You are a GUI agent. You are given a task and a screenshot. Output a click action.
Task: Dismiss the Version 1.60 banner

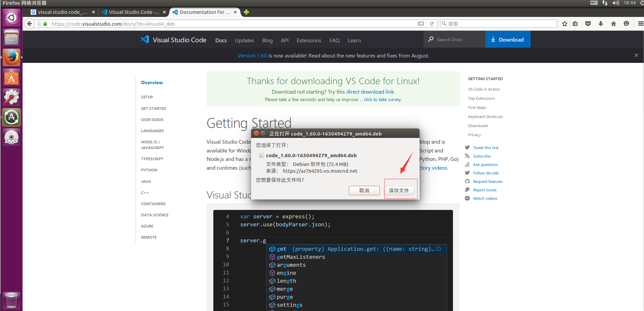pyautogui.click(x=636, y=55)
